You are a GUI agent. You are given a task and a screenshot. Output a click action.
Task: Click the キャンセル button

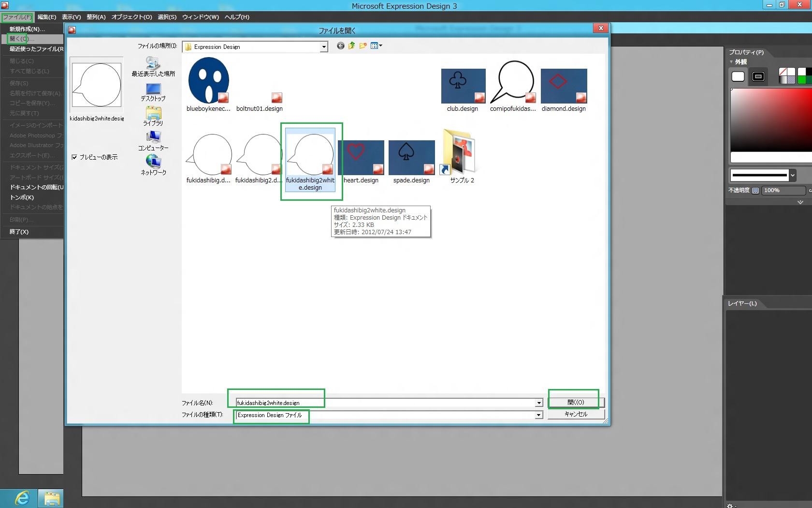click(576, 414)
